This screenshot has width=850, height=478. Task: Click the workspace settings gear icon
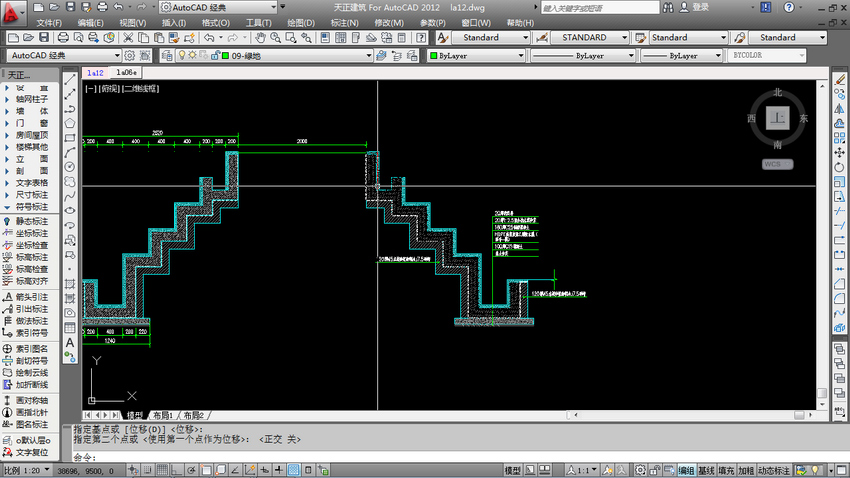[x=130, y=55]
